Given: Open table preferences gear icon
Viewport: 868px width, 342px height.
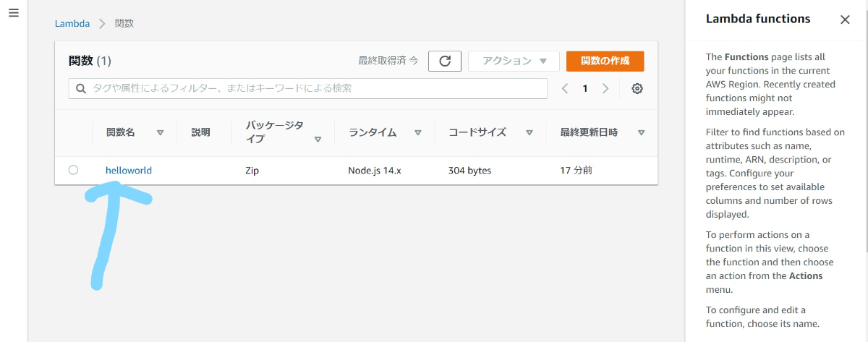Looking at the screenshot, I should tap(637, 89).
